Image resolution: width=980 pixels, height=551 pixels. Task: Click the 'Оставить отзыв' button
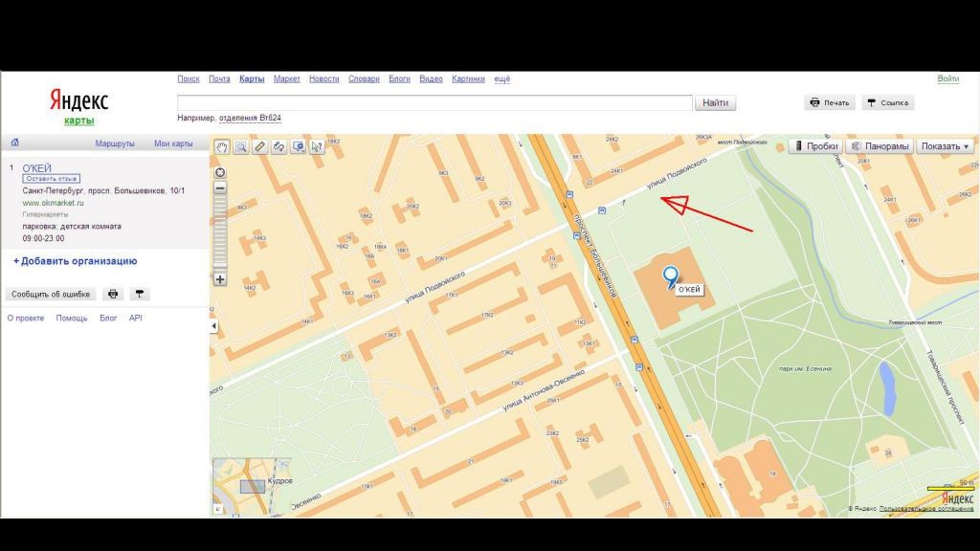click(52, 179)
